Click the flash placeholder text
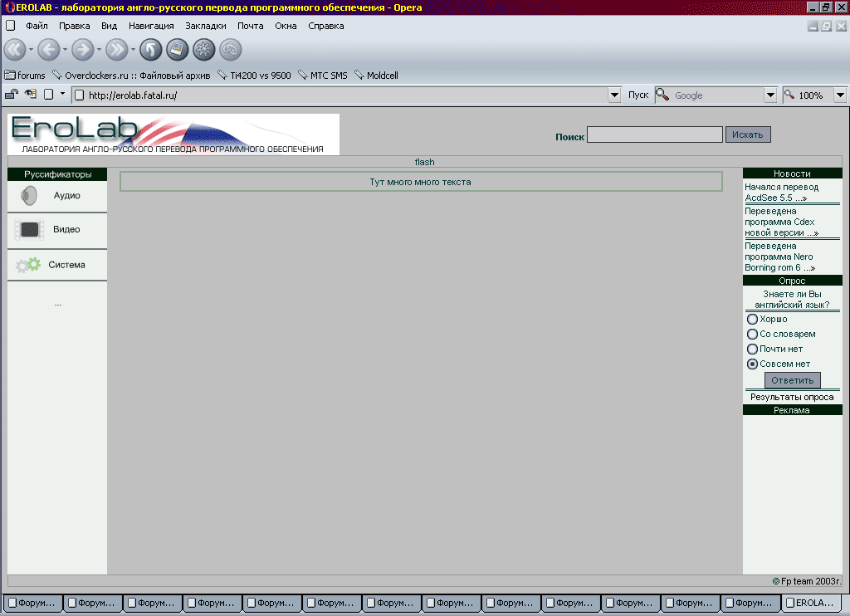 tap(424, 162)
